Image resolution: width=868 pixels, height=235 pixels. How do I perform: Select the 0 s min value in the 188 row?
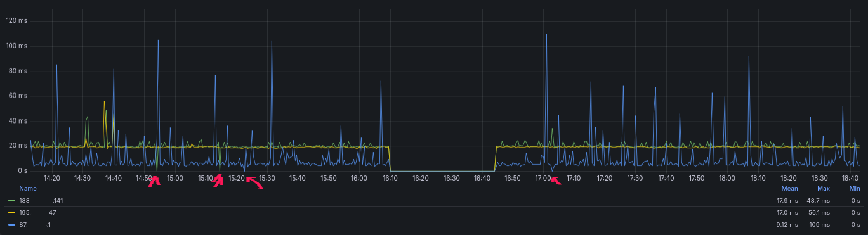[856, 201]
